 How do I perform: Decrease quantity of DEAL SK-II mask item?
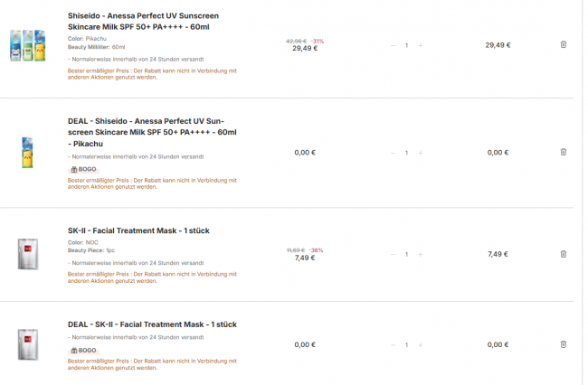pos(393,345)
